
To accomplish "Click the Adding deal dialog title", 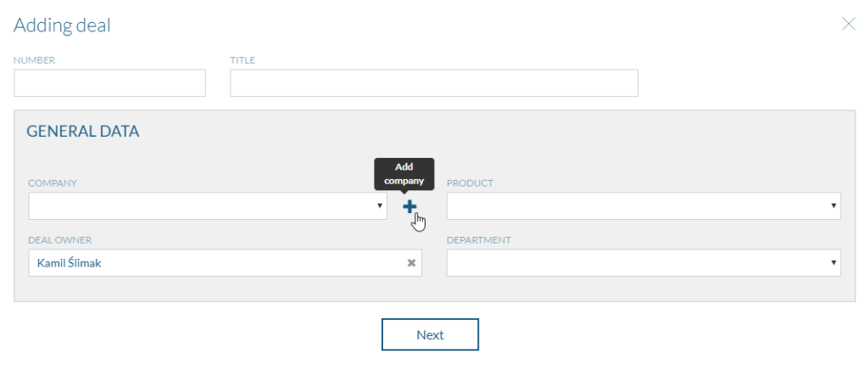I will click(62, 25).
